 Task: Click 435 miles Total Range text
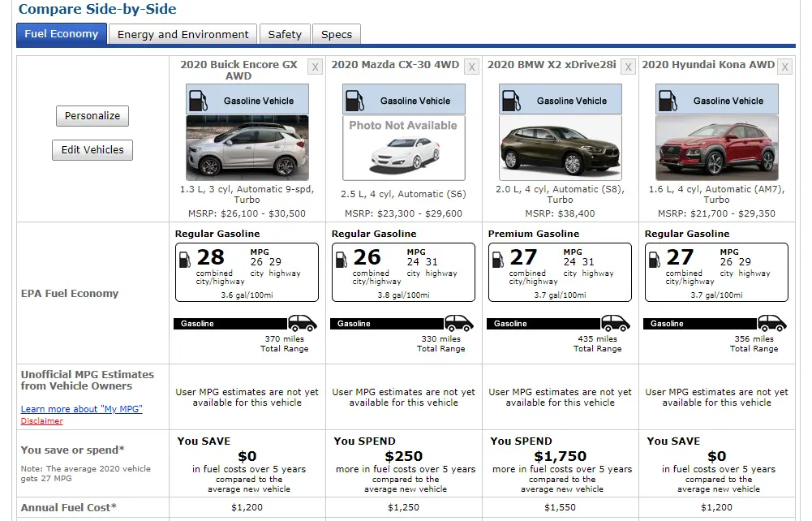(x=598, y=344)
